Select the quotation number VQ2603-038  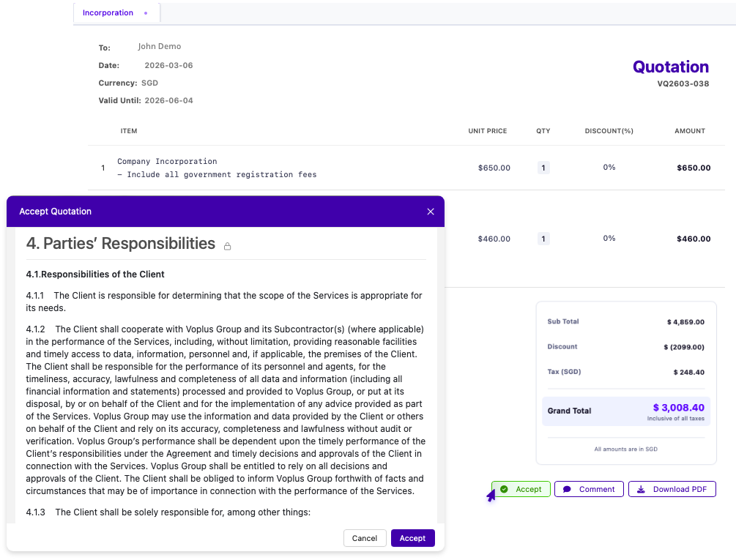click(683, 84)
